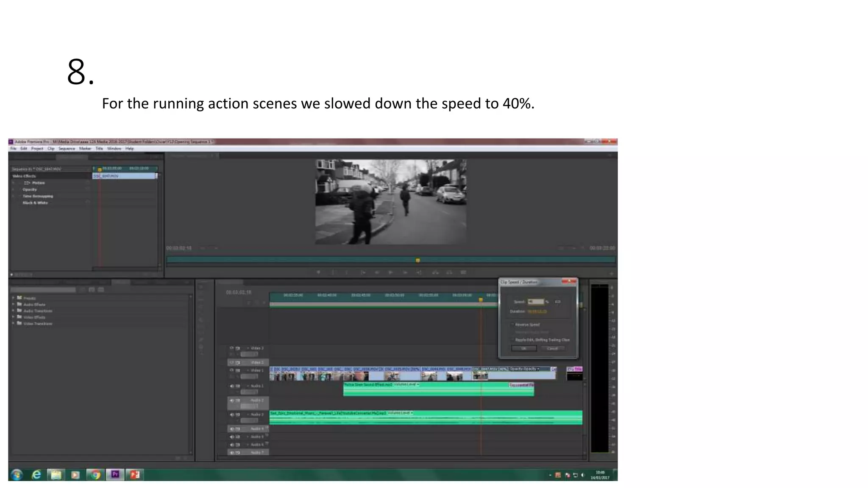Open the Opacity:Opacity clip dropdown
This screenshot has width=868, height=488.
coord(525,369)
